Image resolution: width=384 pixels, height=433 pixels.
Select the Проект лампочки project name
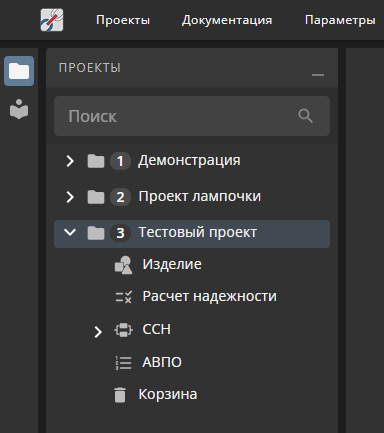[200, 196]
